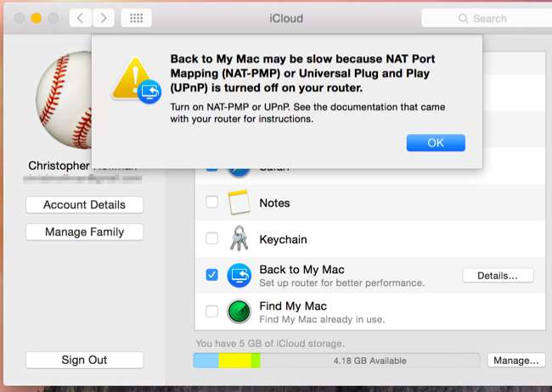Screen dimensions: 552x392
Task: Sign Out of iCloud
Action: 84,360
